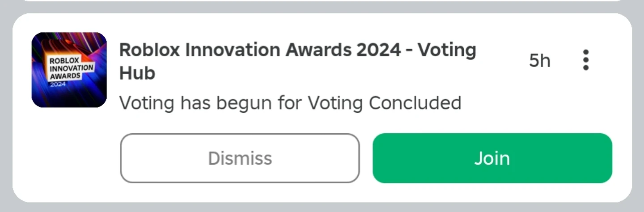Click the notification title 'Roblox Innovation Awards 2024'
Image resolution: width=644 pixels, height=212 pixels.
(x=259, y=51)
